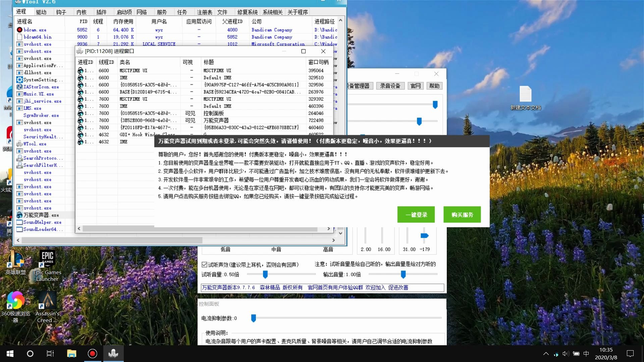
Task: Click left arrow of 进程窗口 horizontal scrollbar
Action: coord(79,229)
